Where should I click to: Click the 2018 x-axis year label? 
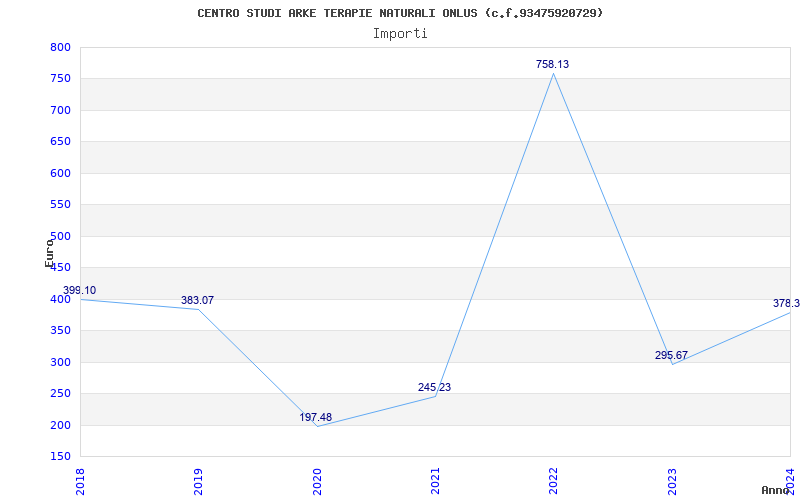(80, 481)
